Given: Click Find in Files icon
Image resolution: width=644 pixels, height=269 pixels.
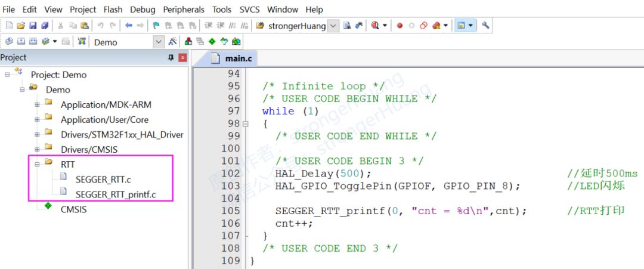Looking at the screenshot, I should click(259, 26).
